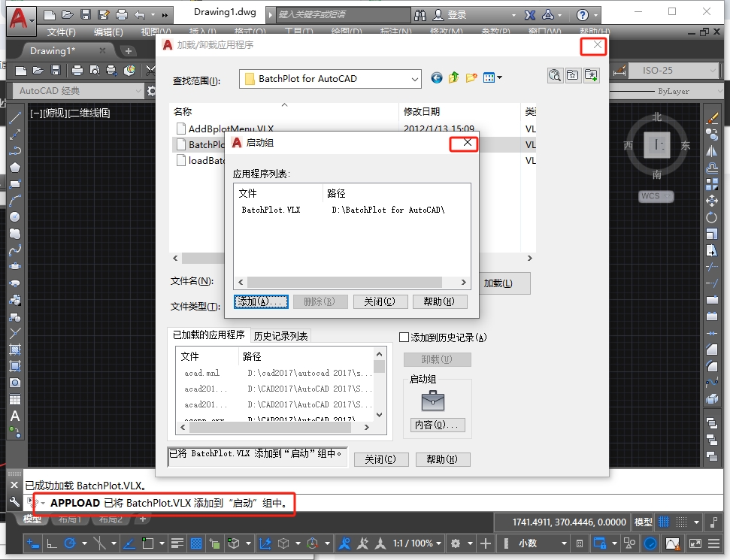Go up one folder level
730x560 pixels.
click(454, 77)
